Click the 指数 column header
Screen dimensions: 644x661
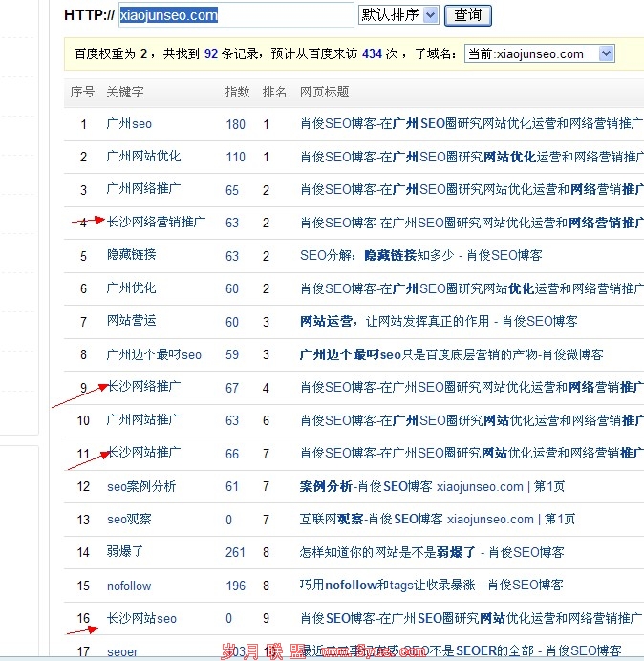tap(237, 92)
